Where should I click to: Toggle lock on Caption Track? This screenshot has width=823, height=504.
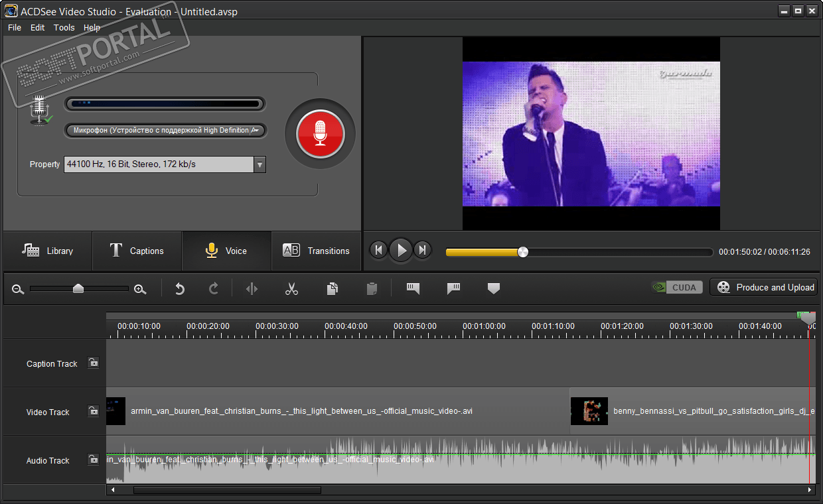click(94, 363)
